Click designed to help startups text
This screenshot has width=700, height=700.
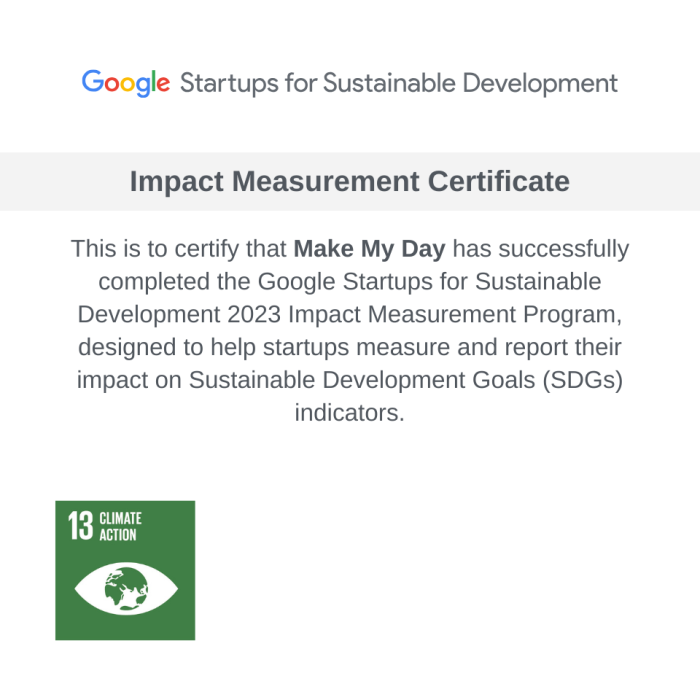[214, 347]
